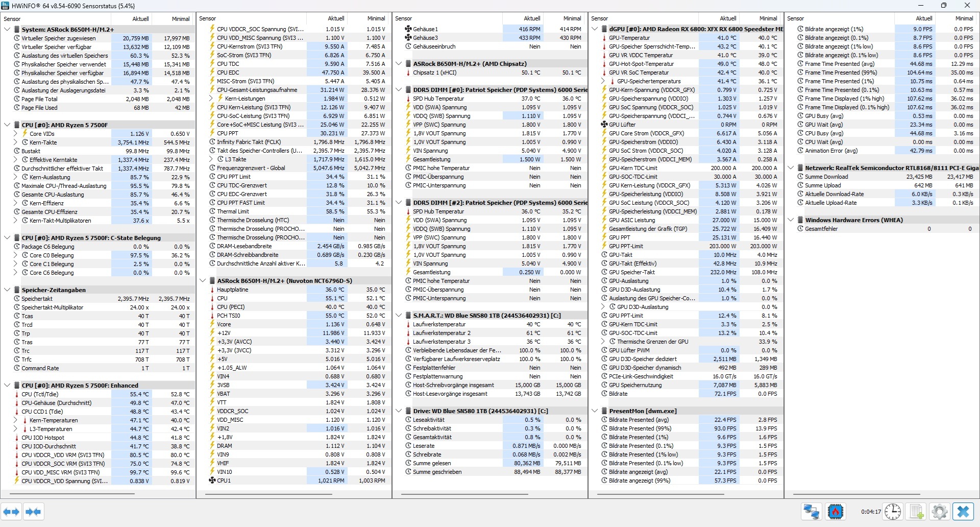Click the expand columns double-arrow icon
Image resolution: width=980 pixels, height=527 pixels.
tap(12, 512)
